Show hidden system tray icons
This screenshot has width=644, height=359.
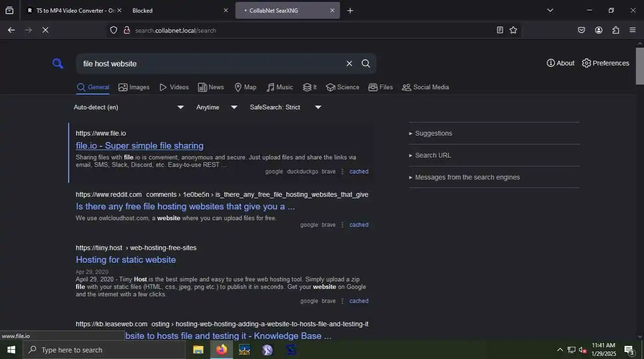pyautogui.click(x=560, y=350)
